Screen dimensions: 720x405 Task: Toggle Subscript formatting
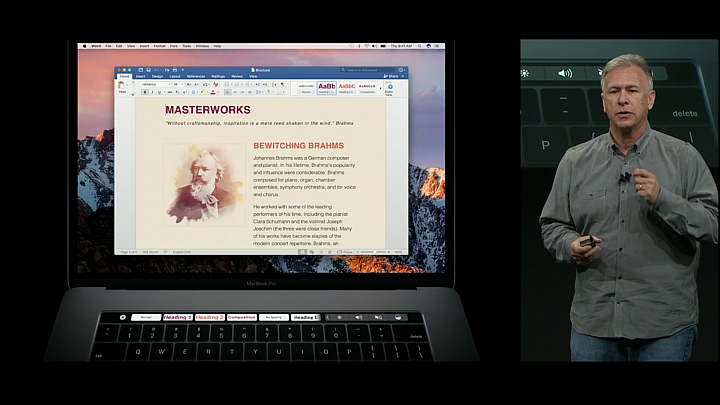tap(177, 92)
